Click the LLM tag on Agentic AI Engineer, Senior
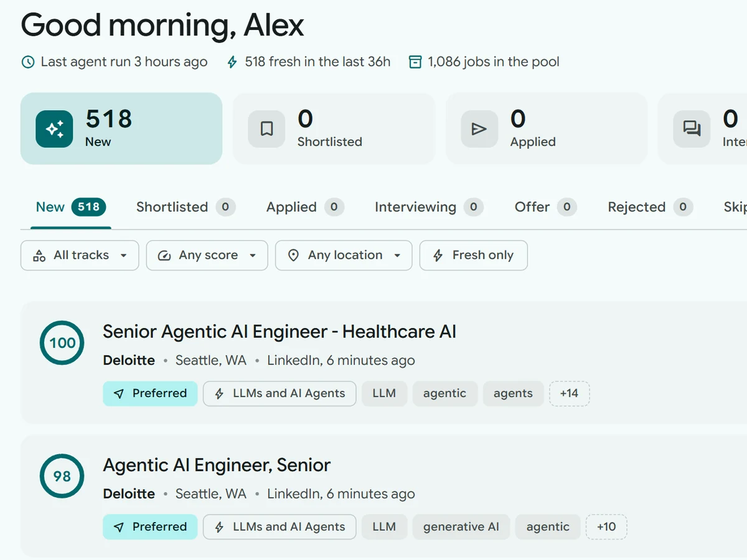This screenshot has width=747, height=560. [384, 526]
